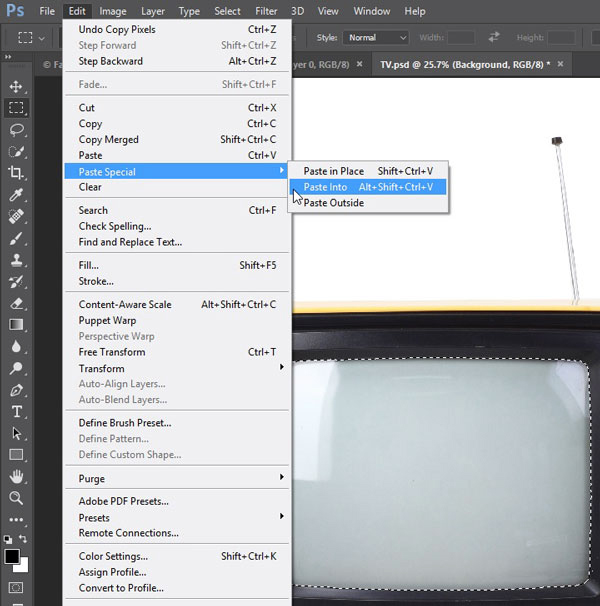Choose Puppet Warp
The width and height of the screenshot is (600, 606).
pyautogui.click(x=177, y=320)
